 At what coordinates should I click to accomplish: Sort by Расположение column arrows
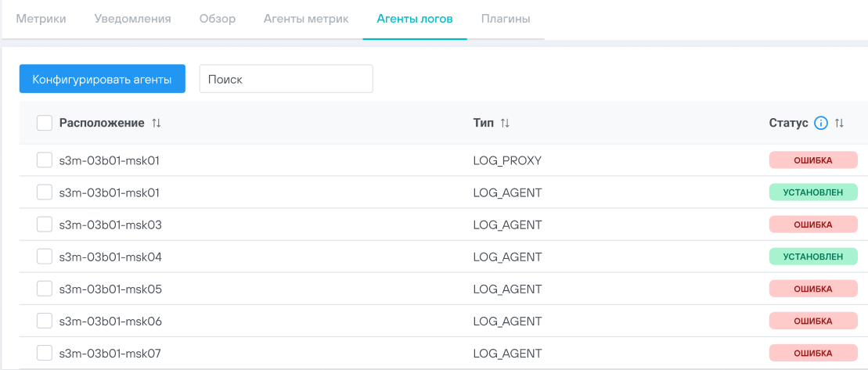157,123
